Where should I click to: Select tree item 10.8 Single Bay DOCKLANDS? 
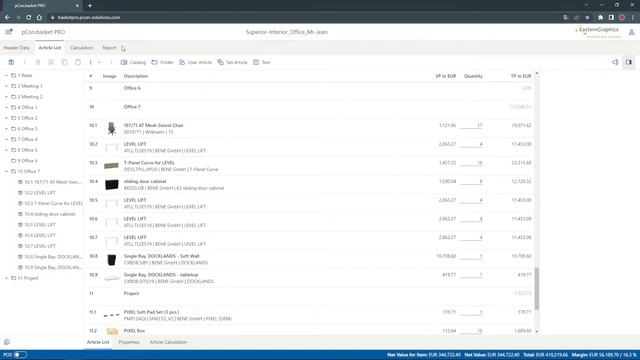pos(50,257)
